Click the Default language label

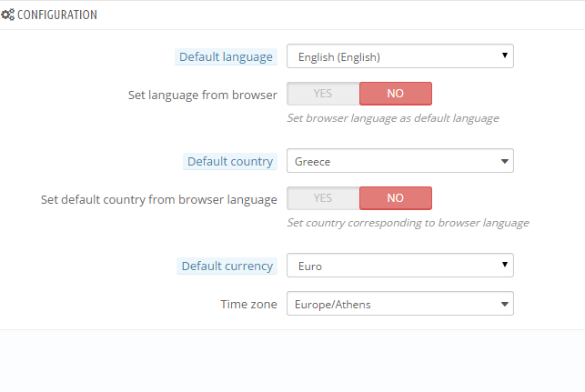point(226,56)
